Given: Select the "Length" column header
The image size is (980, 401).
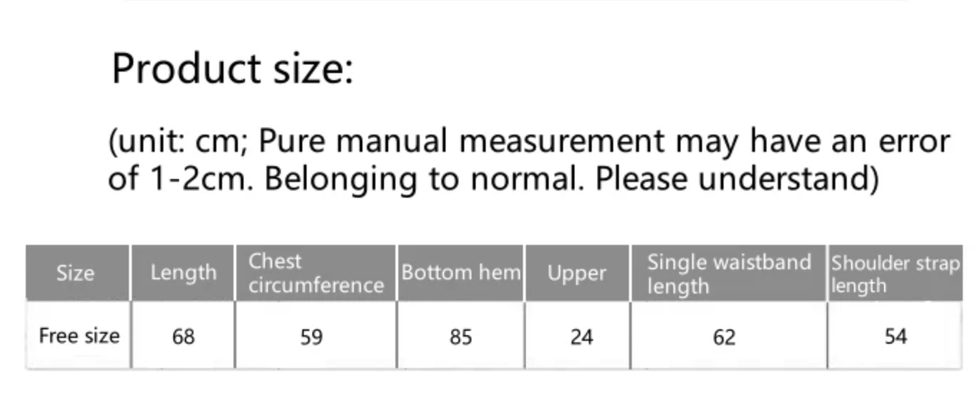Looking at the screenshot, I should 183,273.
